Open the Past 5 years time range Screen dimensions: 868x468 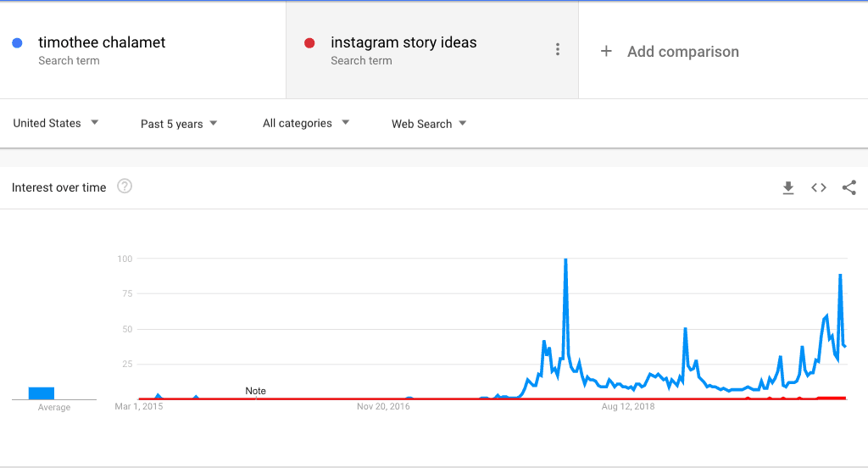pyautogui.click(x=179, y=124)
